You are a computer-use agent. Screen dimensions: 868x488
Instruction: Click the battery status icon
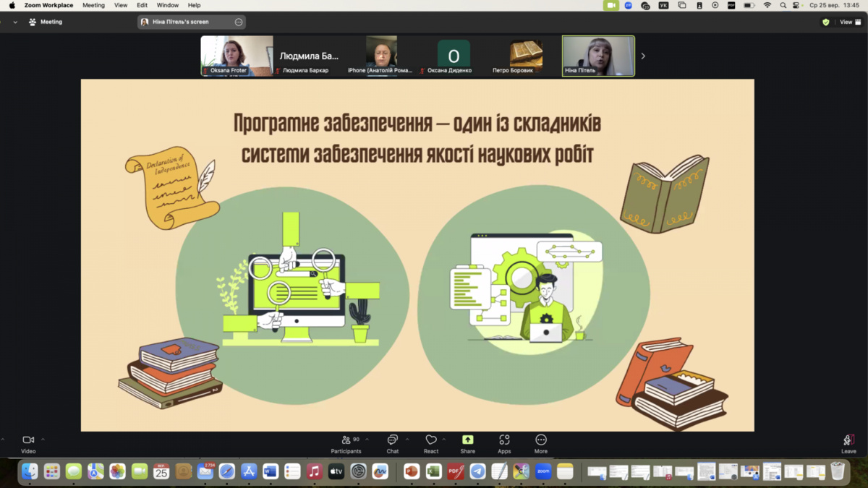pos(749,5)
